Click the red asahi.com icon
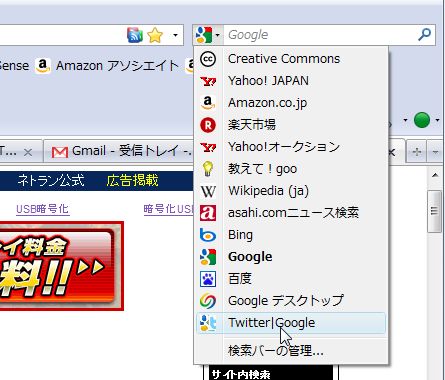Screen dimensions: 445x380 [x=208, y=213]
